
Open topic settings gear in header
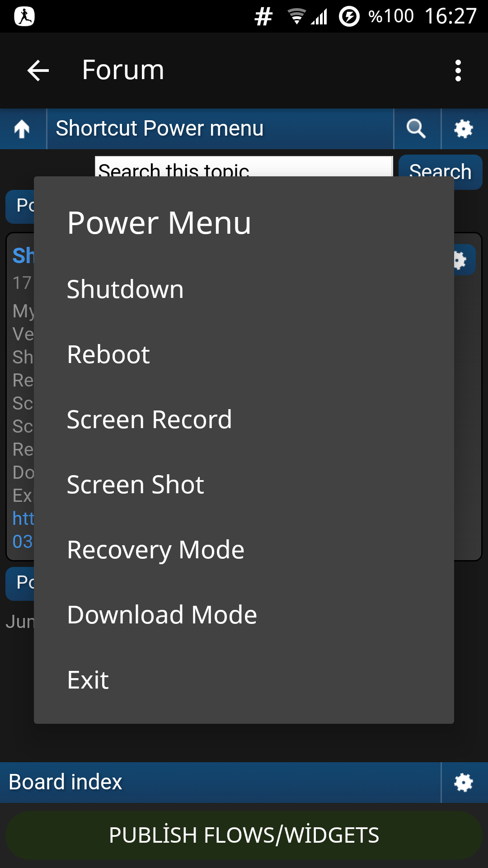[464, 129]
